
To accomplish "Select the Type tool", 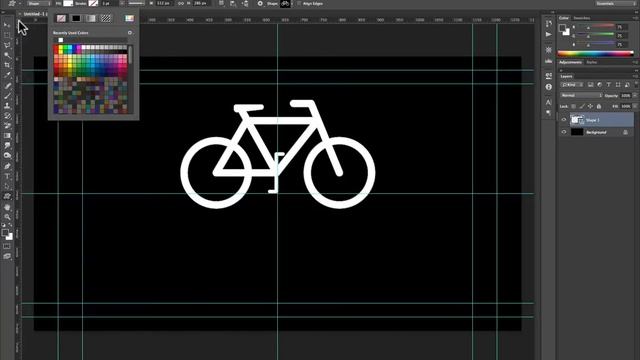I will (7, 176).
